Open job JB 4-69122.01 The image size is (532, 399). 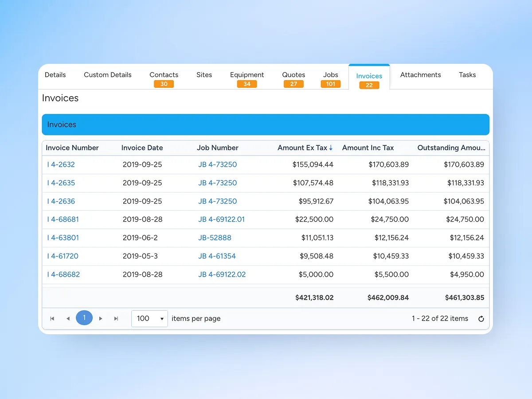point(222,219)
